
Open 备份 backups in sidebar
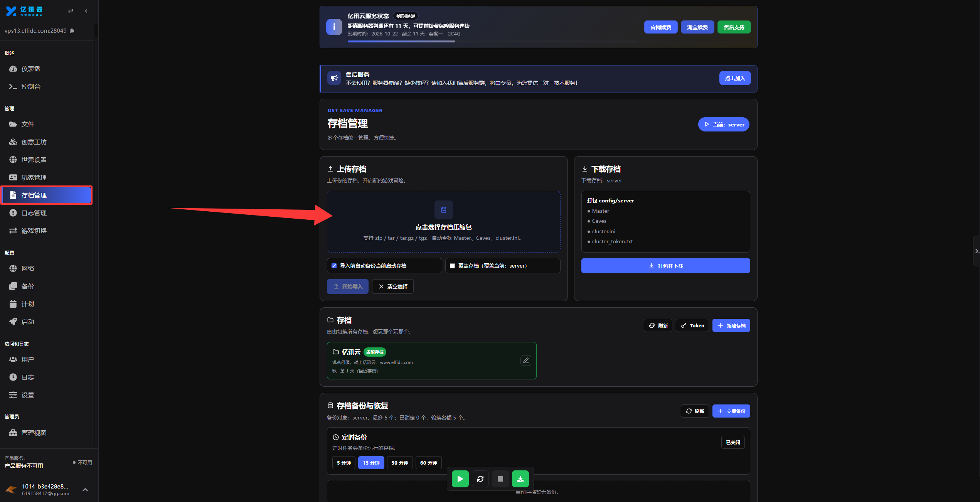tap(46, 286)
